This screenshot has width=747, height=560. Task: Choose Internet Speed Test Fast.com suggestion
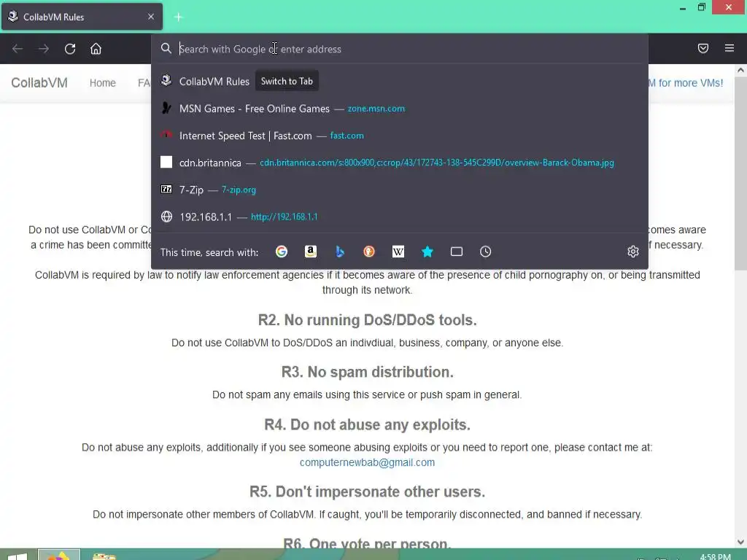[400, 136]
